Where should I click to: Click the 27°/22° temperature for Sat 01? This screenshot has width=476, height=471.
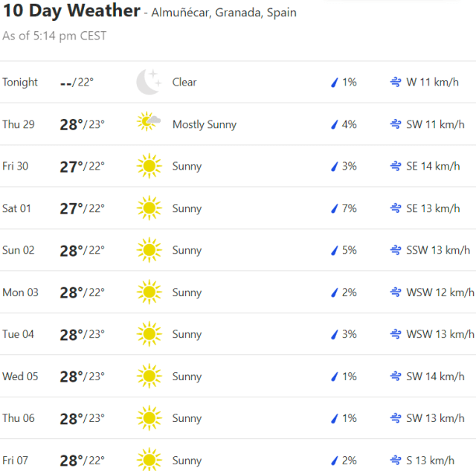(82, 208)
